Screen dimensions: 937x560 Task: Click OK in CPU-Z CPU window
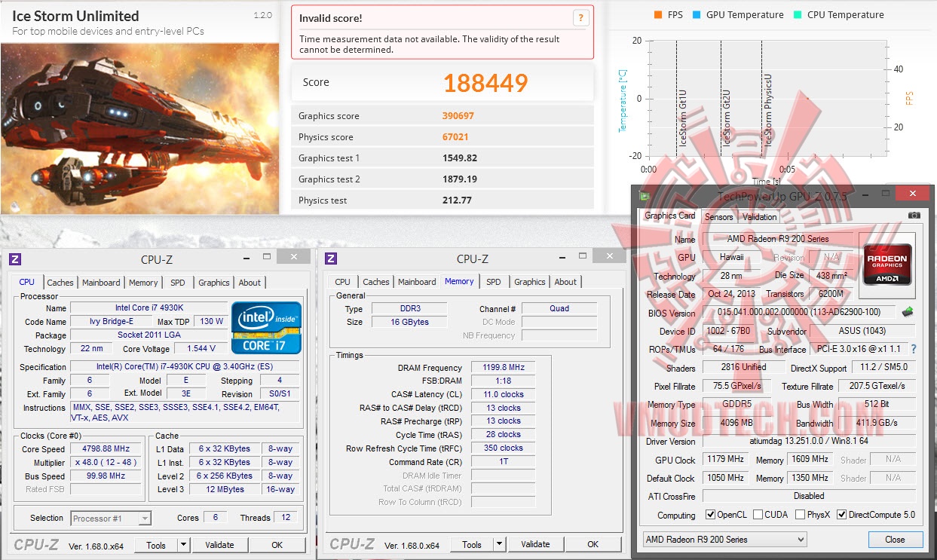pos(277,545)
